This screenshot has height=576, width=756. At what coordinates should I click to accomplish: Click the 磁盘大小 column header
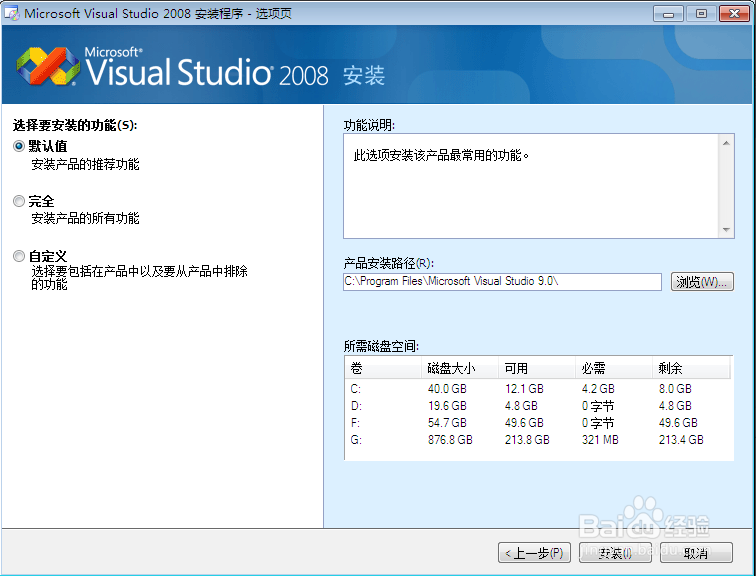pos(460,368)
